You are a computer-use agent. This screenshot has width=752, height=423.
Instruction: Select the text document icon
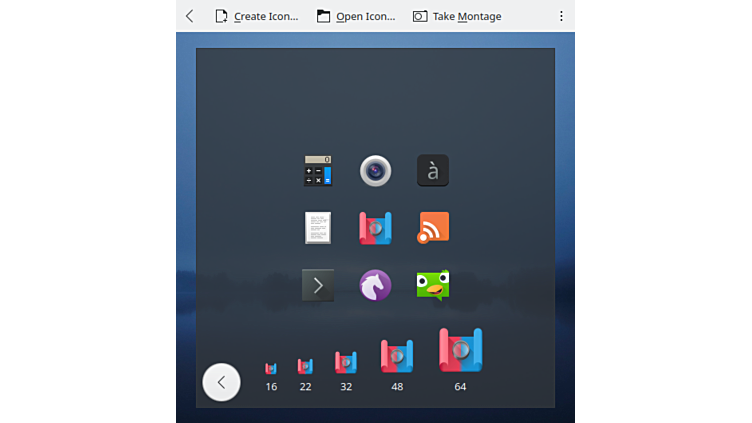coord(318,228)
